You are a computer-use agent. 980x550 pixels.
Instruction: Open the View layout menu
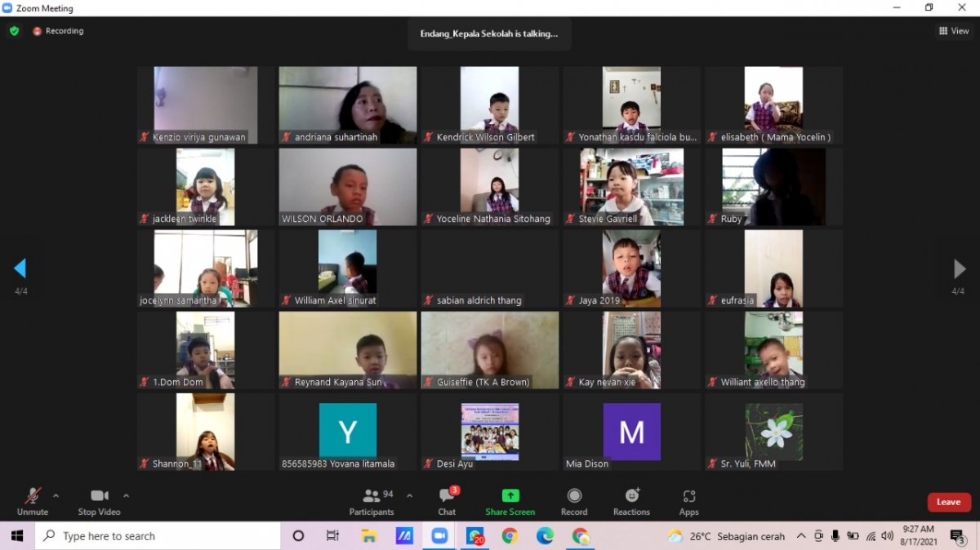point(954,31)
